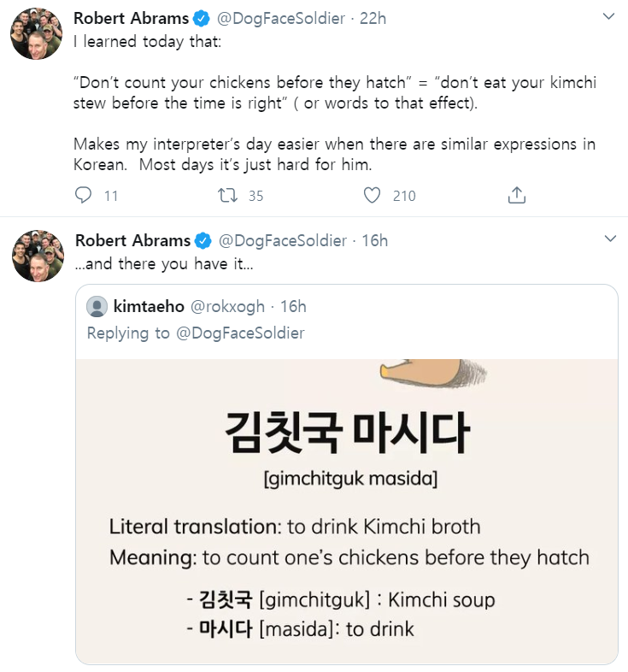Like the kimchi stew tweet

coord(372,196)
